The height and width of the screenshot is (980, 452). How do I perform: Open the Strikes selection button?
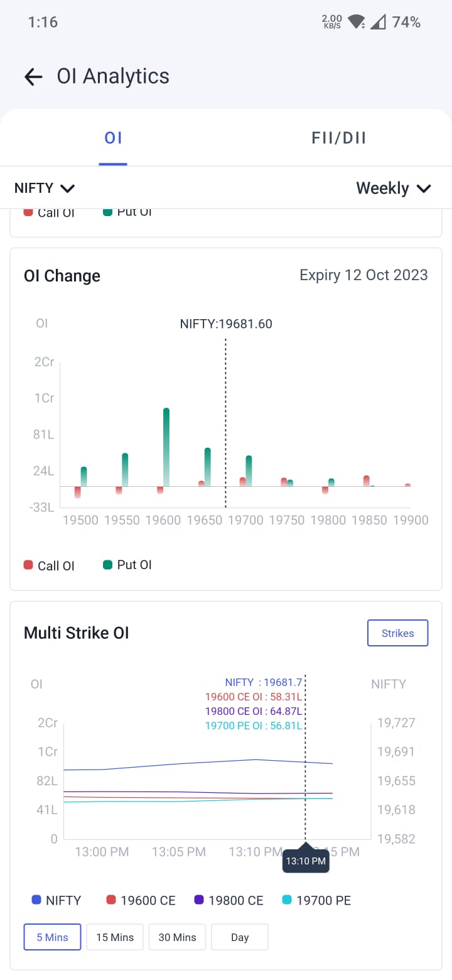tap(397, 633)
